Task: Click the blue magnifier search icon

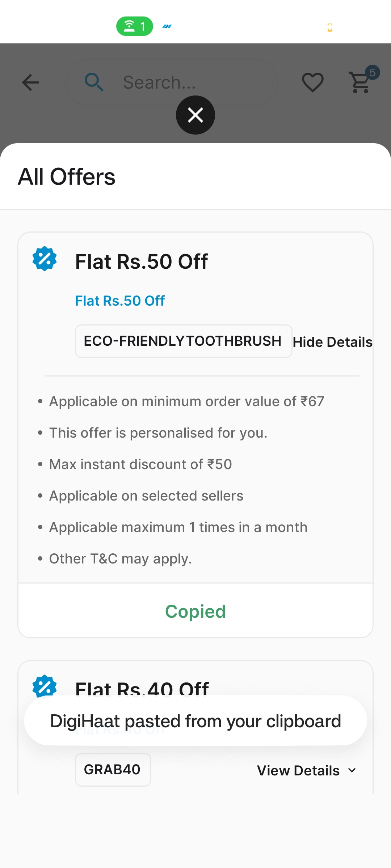Action: (94, 82)
